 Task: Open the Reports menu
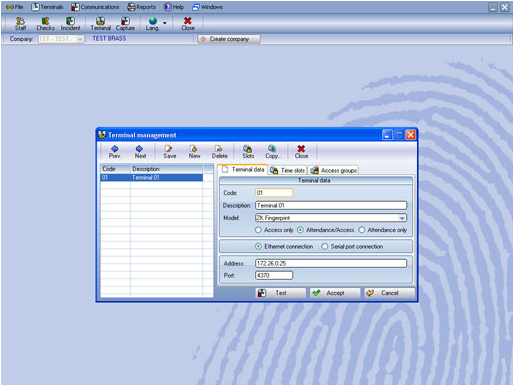(142, 7)
